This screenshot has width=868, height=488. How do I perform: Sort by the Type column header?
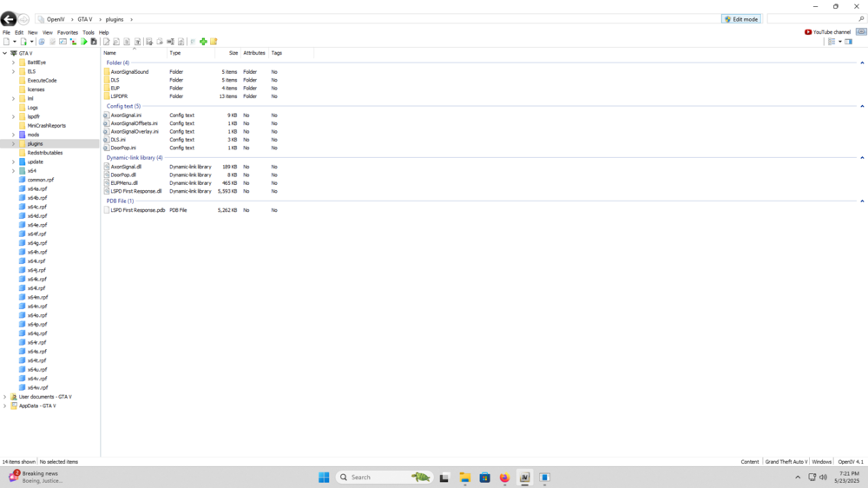[190, 53]
